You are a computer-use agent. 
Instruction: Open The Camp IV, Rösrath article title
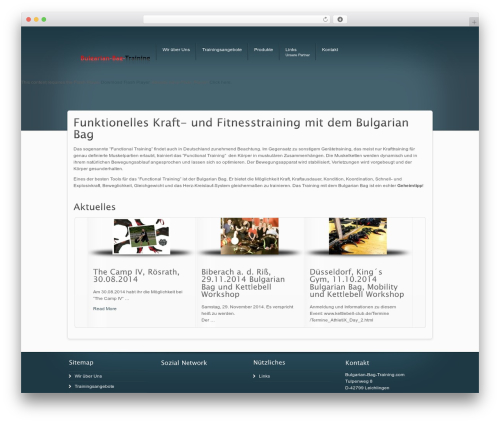pos(136,276)
